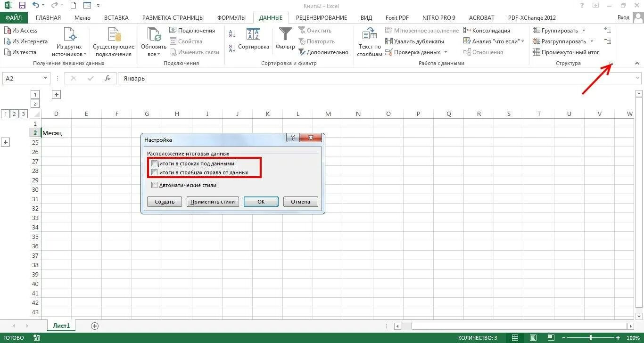Undo the last action

[x=36, y=6]
